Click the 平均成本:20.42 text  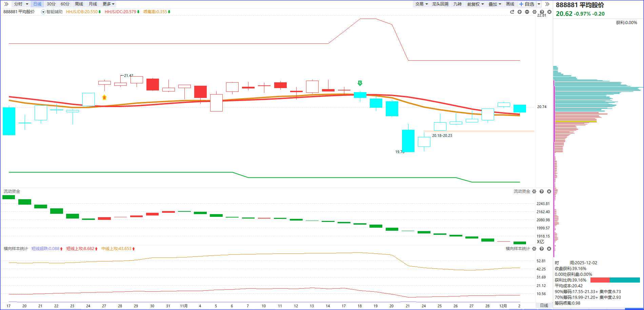point(569,286)
